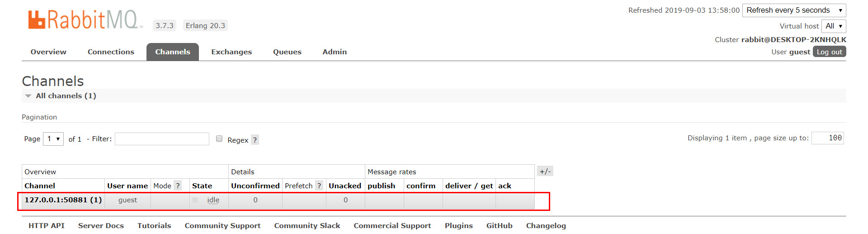
Task: Click the Log out button
Action: tap(829, 52)
